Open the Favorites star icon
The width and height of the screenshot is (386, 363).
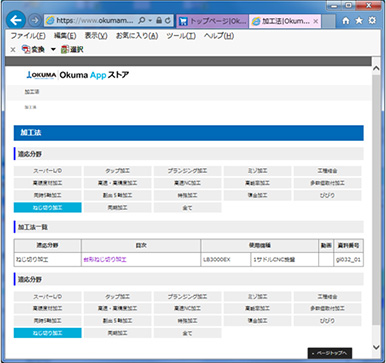tap(359, 21)
